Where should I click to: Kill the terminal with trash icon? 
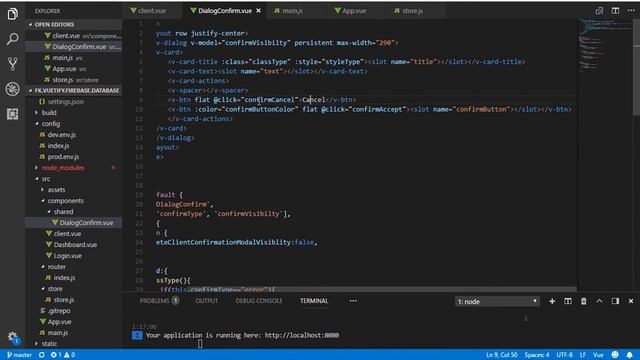(584, 301)
